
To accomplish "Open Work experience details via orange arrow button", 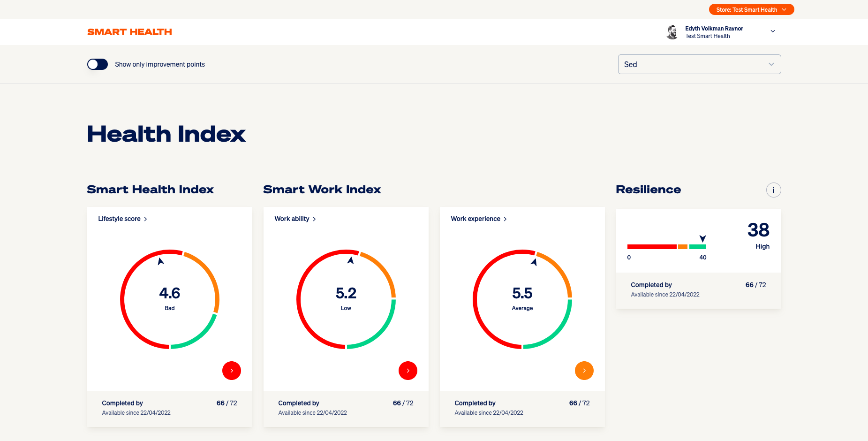I will click(584, 371).
